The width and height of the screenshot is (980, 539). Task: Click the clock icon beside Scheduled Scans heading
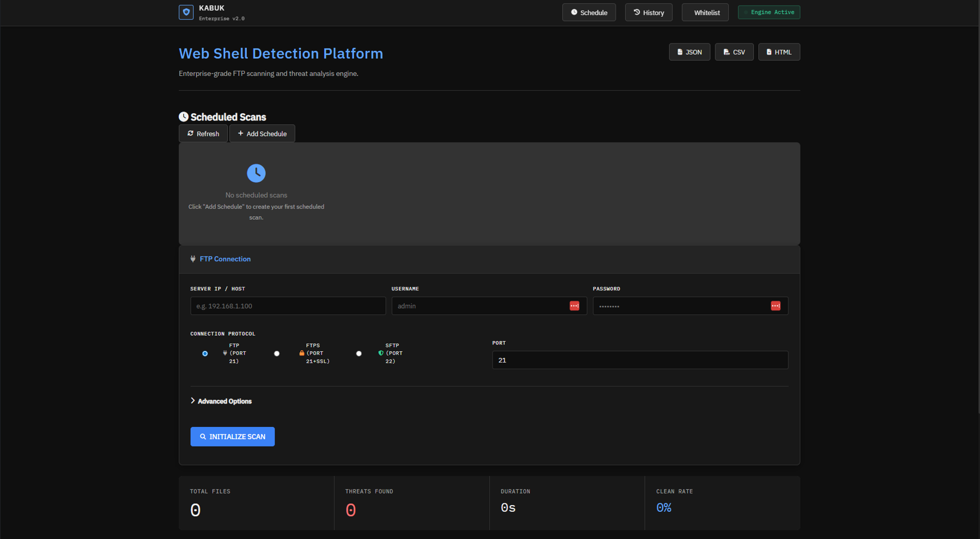(x=183, y=116)
